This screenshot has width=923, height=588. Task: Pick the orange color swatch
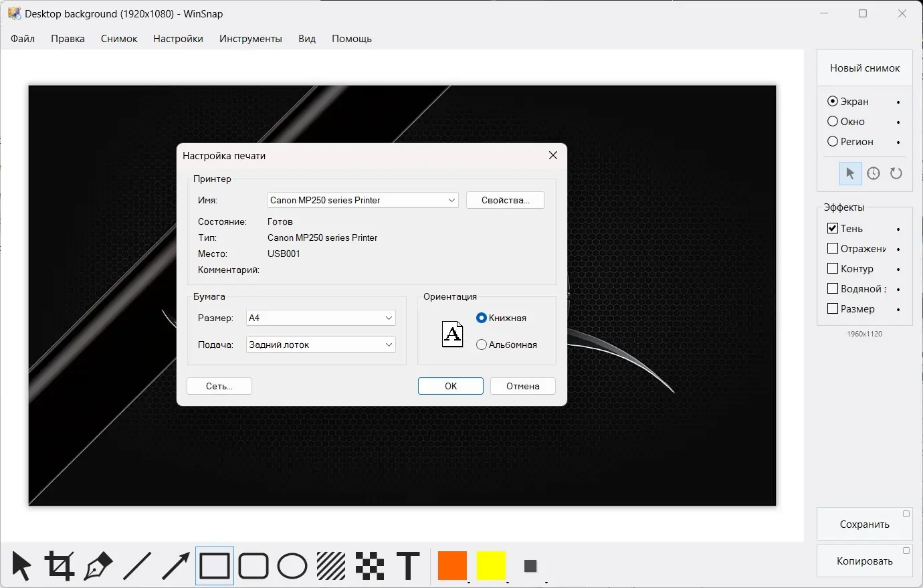(x=452, y=566)
